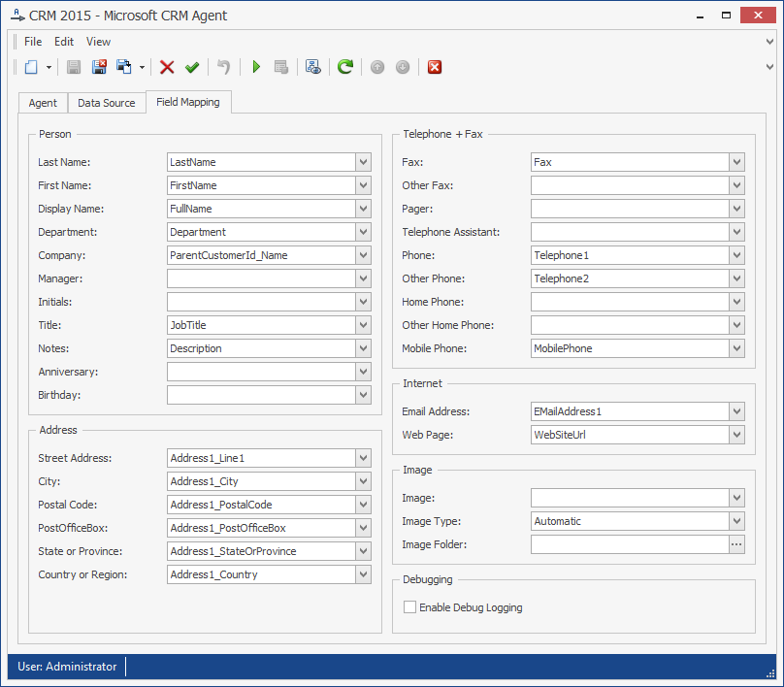Click the view schema diagram icon

pyautogui.click(x=313, y=67)
